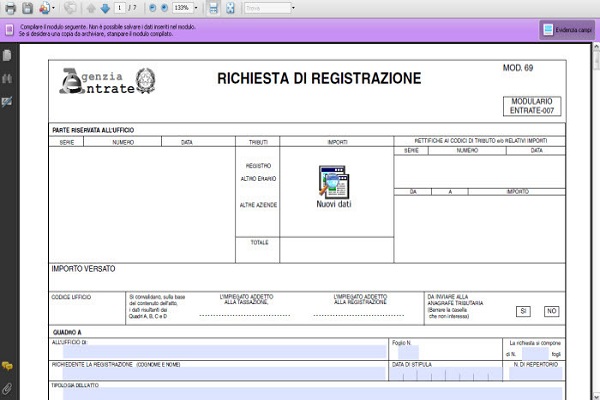Viewport: 600px width, 400px height.
Task: Open the Trova search options dropdown
Action: pos(291,8)
